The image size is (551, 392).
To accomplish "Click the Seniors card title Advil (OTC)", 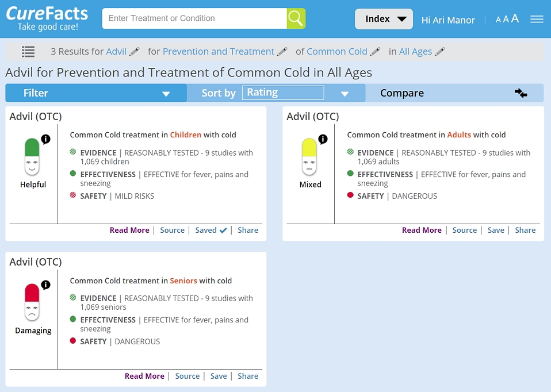I will click(36, 262).
